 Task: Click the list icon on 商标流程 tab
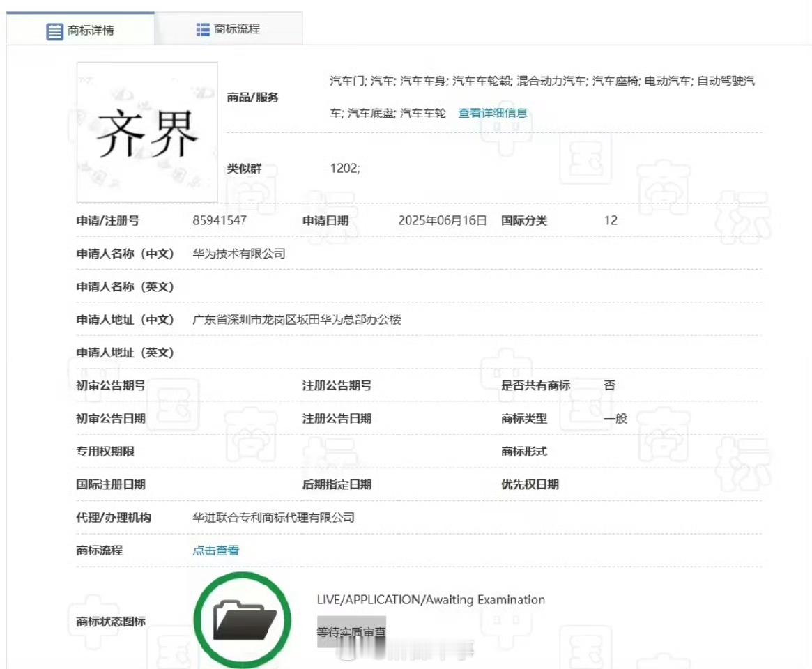point(203,30)
